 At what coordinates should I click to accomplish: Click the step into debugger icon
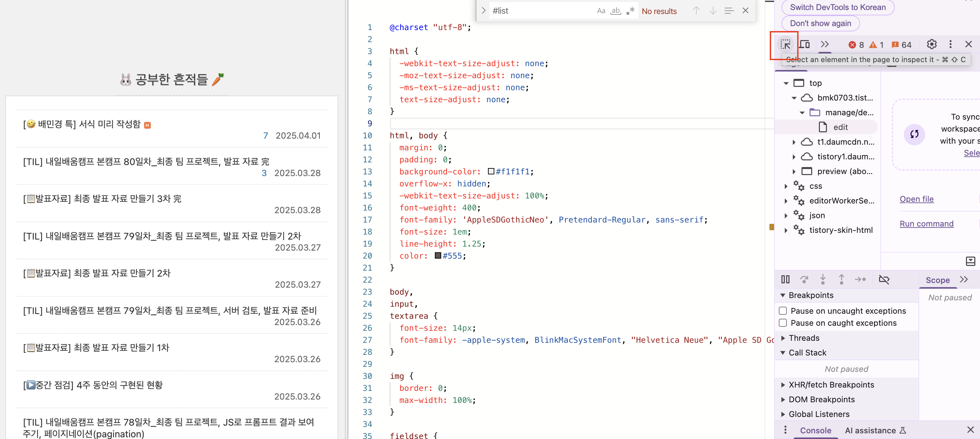823,280
